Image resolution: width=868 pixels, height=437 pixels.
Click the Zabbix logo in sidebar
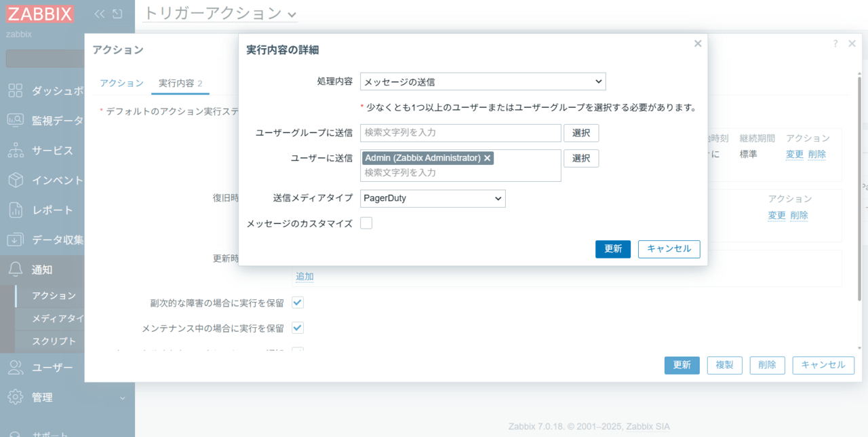(x=40, y=14)
